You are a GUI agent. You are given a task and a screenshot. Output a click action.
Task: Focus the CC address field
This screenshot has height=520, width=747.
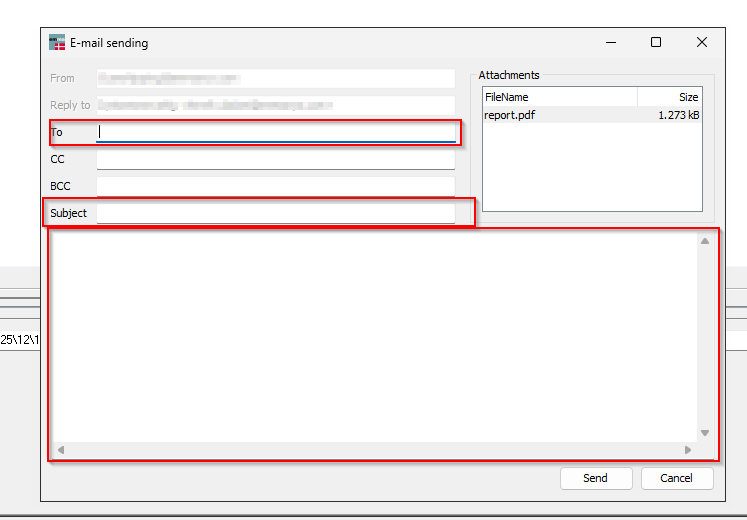coord(275,159)
